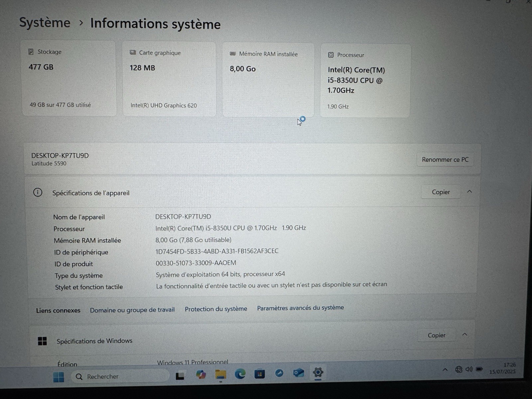Open the network globe icon in the tray
The height and width of the screenshot is (399, 532).
point(459,369)
